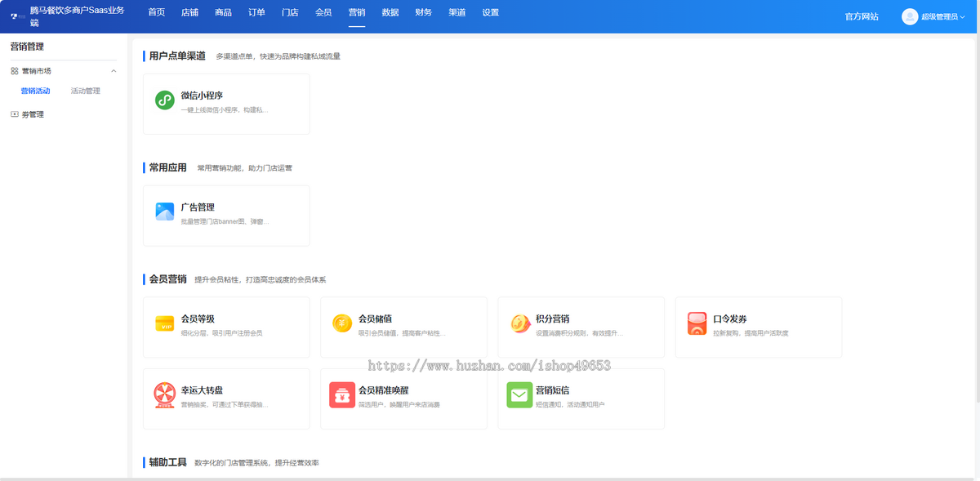980x481 pixels.
Task: Click the 营销市场 grid icon in sidebar
Action: 14,71
